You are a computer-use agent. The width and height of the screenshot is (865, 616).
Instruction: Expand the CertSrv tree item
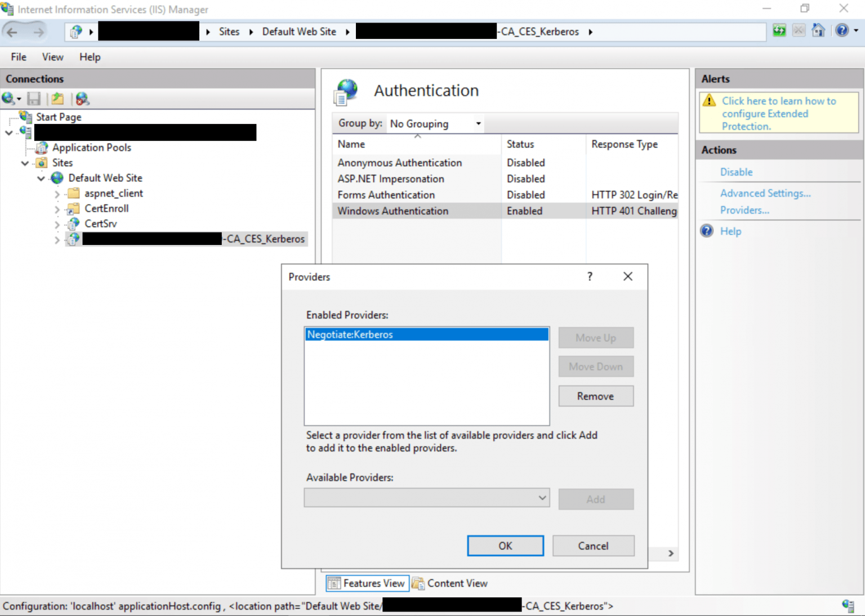click(x=57, y=224)
